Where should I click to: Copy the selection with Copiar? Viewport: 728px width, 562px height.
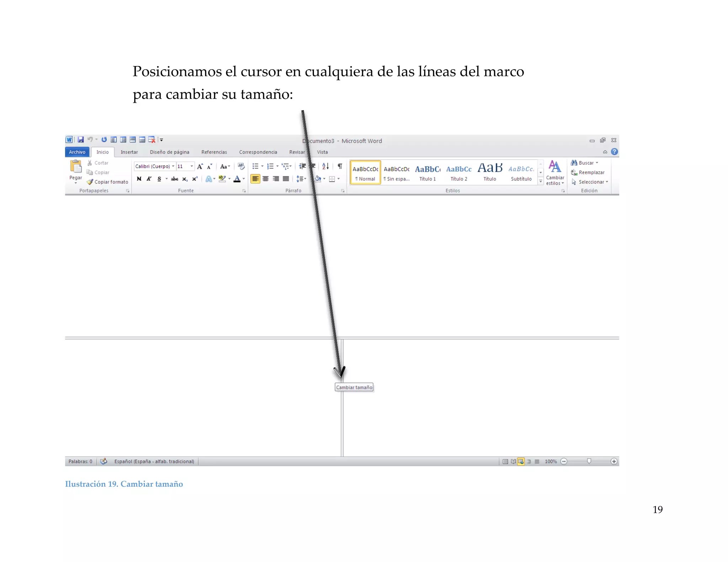98,172
